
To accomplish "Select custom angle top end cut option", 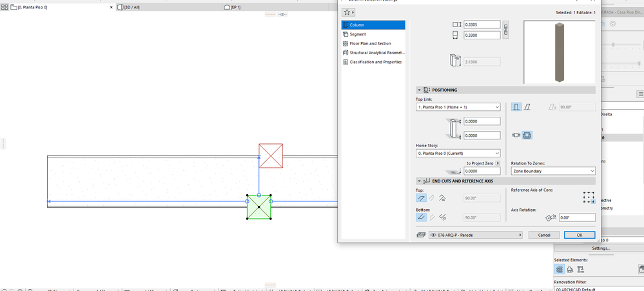I will (x=442, y=198).
